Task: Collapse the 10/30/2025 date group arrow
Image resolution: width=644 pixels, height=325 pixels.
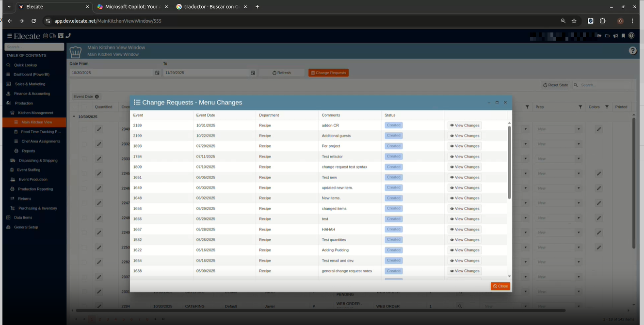Action: (x=73, y=116)
